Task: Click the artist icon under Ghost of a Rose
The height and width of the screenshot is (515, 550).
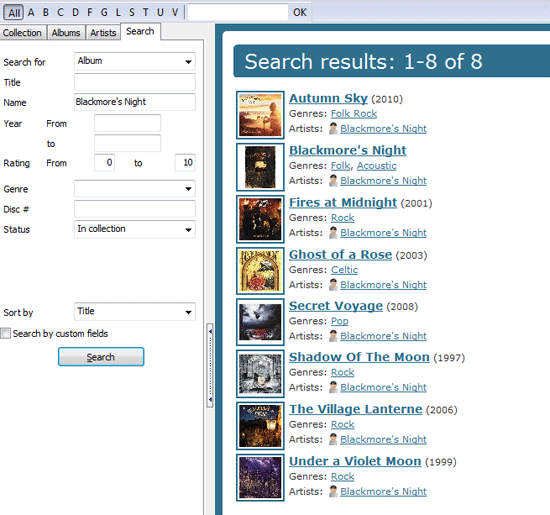Action: 333,285
